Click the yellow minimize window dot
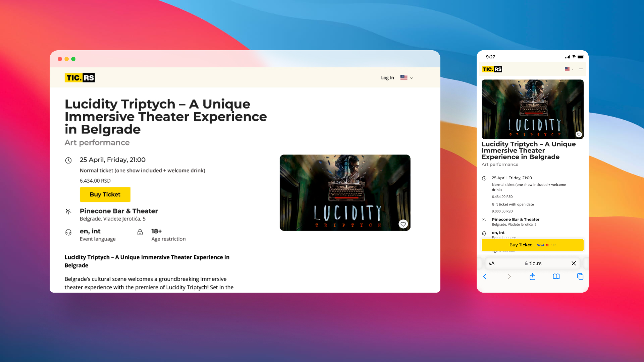This screenshot has width=644, height=362. click(x=67, y=59)
